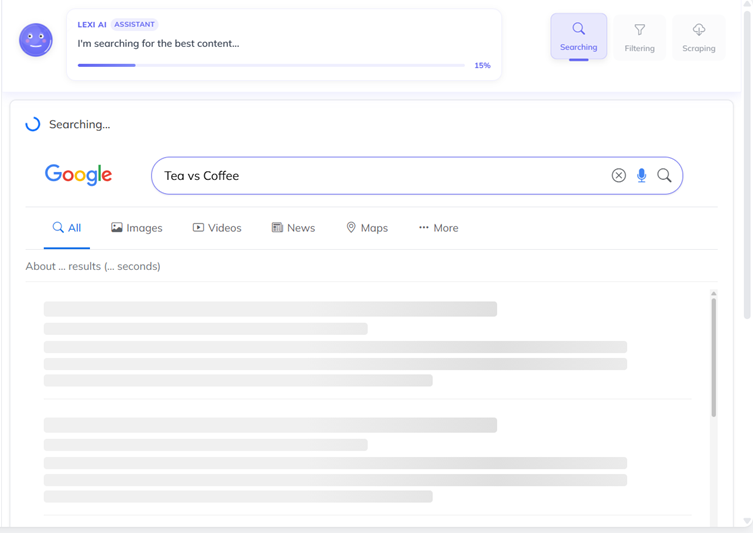Click the 15% search progress bar
Image resolution: width=753 pixels, height=533 pixels.
[x=271, y=65]
